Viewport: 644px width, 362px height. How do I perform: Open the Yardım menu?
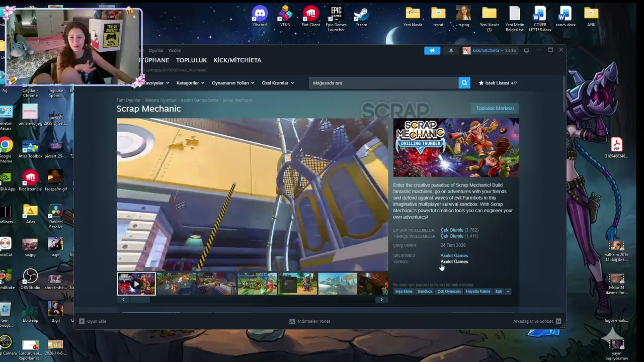tap(175, 50)
